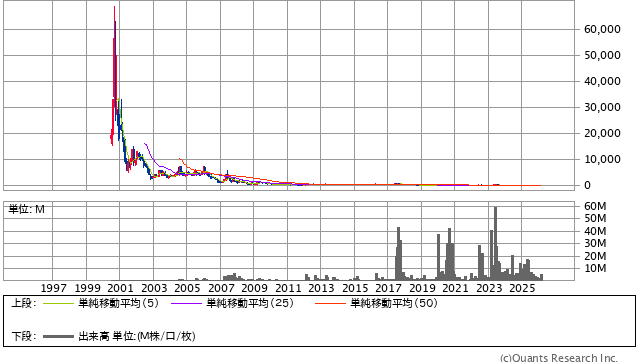Image resolution: width=638 pixels, height=362 pixels.
Task: Click the (c)Quants Research Inc. credit text
Action: [559, 357]
